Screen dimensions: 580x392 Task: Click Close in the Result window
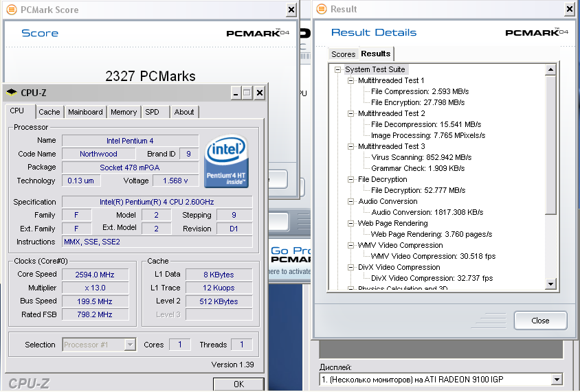(x=540, y=321)
